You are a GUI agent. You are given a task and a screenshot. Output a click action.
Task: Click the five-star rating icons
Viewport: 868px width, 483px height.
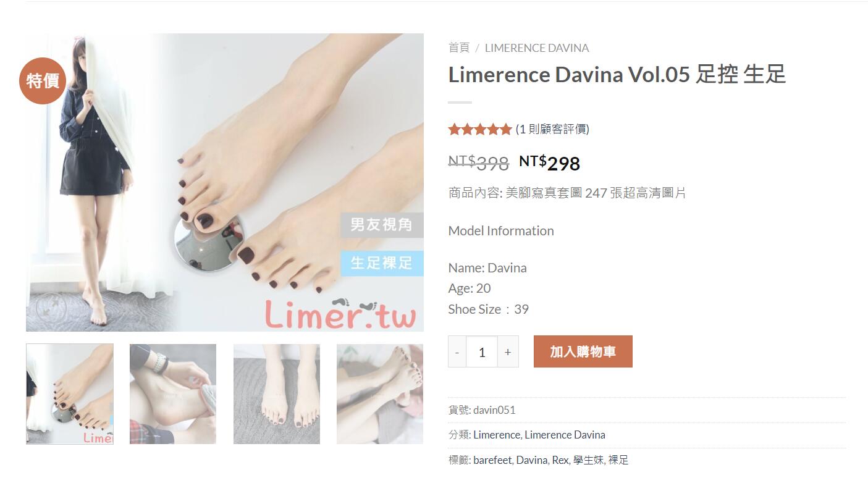(480, 129)
